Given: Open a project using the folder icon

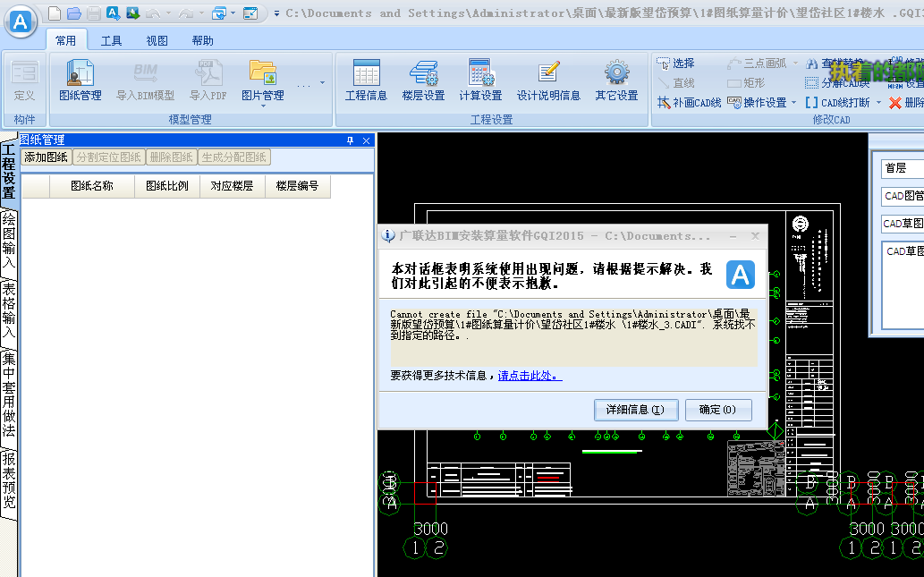Looking at the screenshot, I should 73,13.
